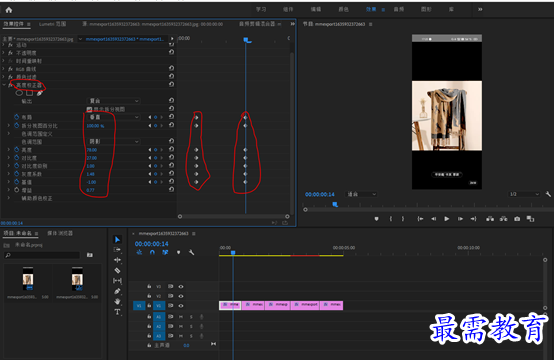Image resolution: width=554 pixels, height=360 pixels.
Task: Create ellipse mask for the effect
Action: (19, 93)
